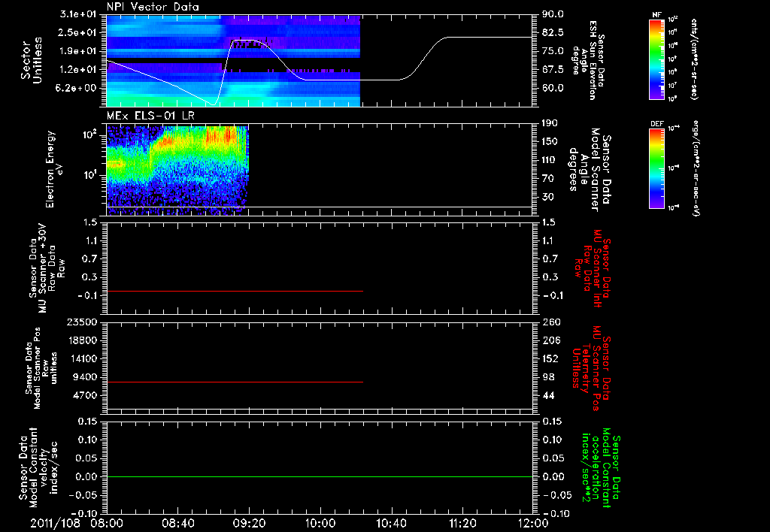Click the "Model Scanner Angle degrees" axis label
The width and height of the screenshot is (770, 532).
(x=590, y=170)
